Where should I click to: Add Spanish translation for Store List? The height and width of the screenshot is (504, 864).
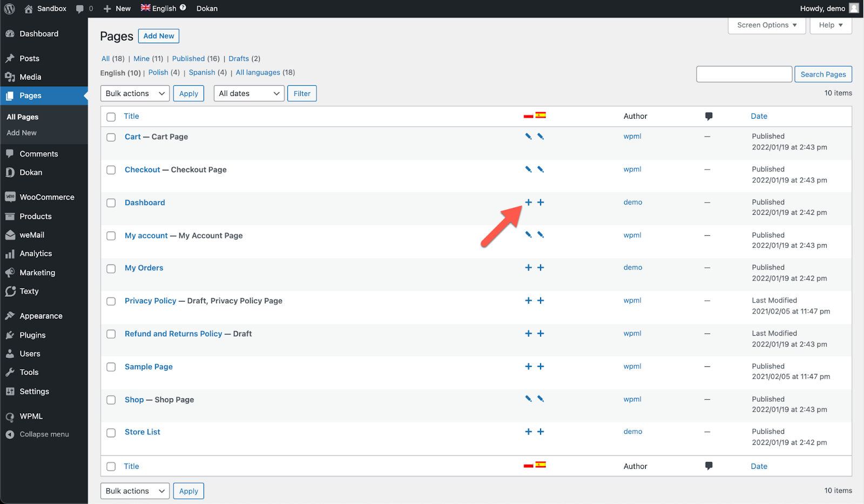pos(541,432)
